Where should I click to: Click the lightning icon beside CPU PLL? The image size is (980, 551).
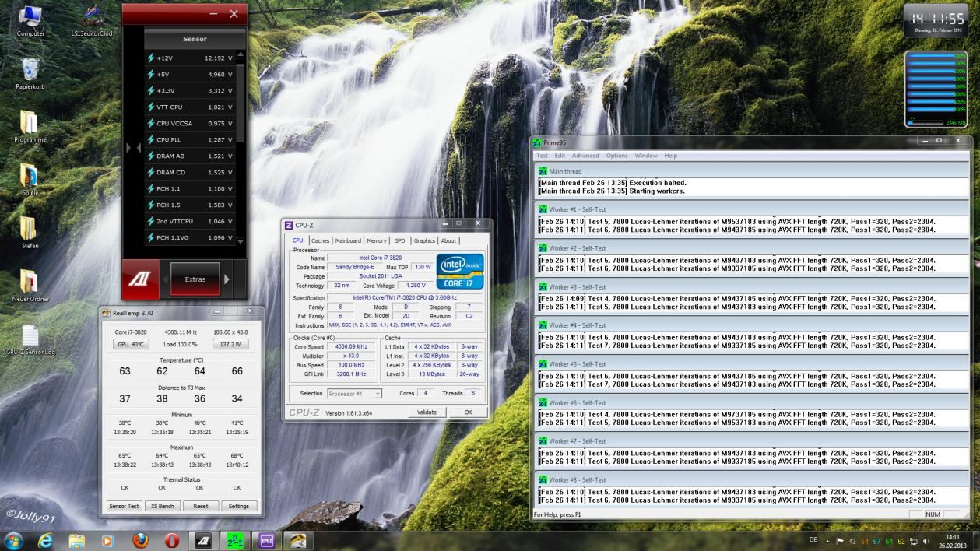pos(151,140)
